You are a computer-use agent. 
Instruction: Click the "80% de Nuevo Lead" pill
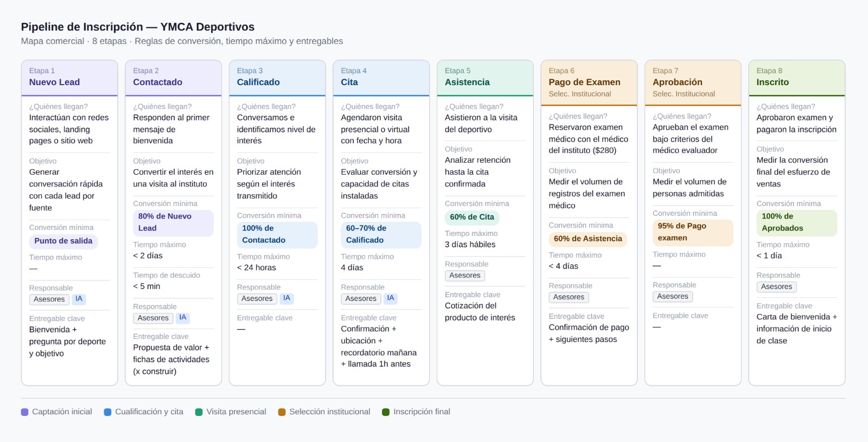[173, 222]
